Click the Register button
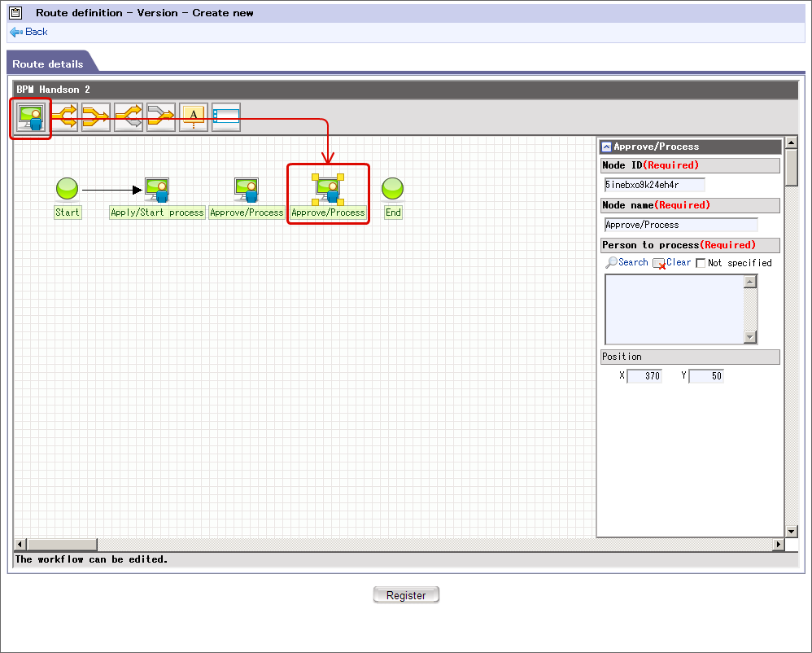812x653 pixels. tap(406, 595)
